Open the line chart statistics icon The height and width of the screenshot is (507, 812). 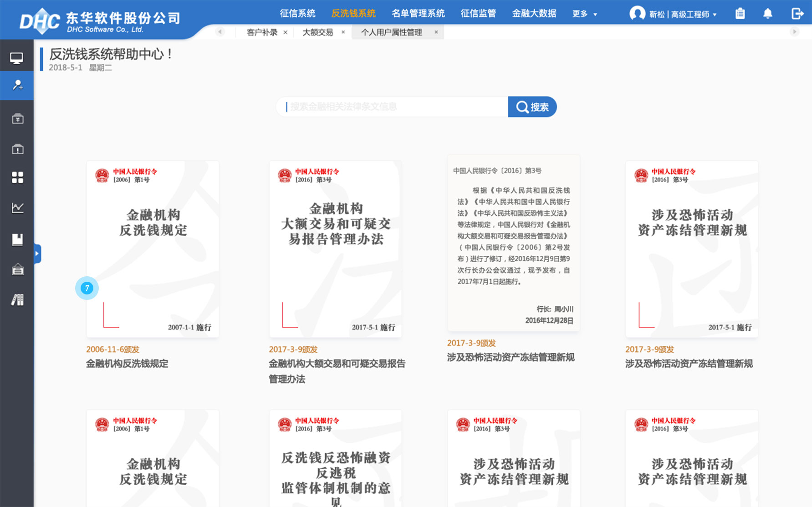coord(17,208)
